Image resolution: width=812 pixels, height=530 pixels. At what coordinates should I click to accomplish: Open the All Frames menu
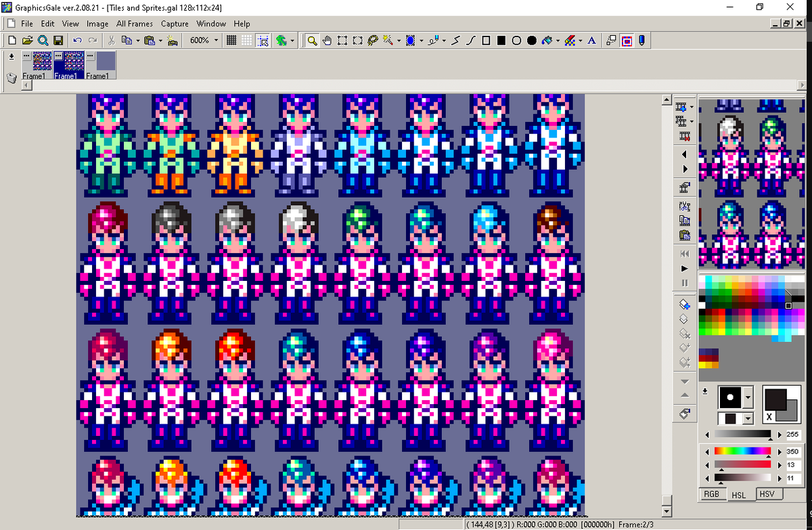pos(135,24)
